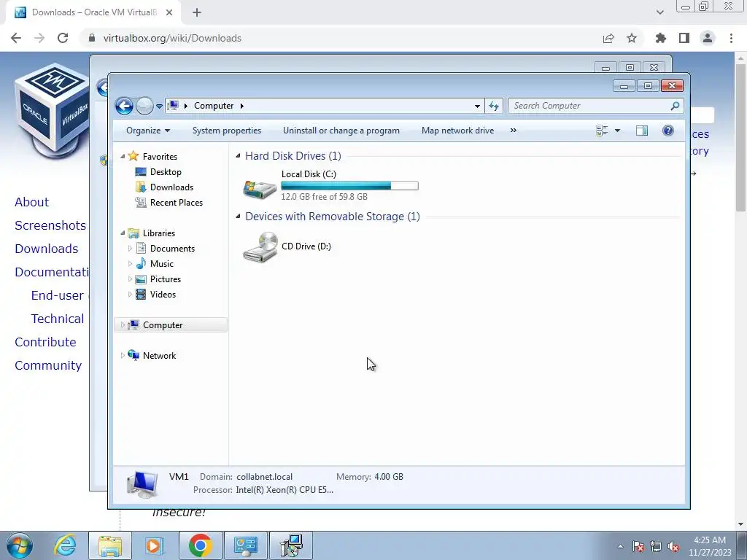The height and width of the screenshot is (560, 747).
Task: Open About link on VirtualBox site
Action: tap(31, 202)
